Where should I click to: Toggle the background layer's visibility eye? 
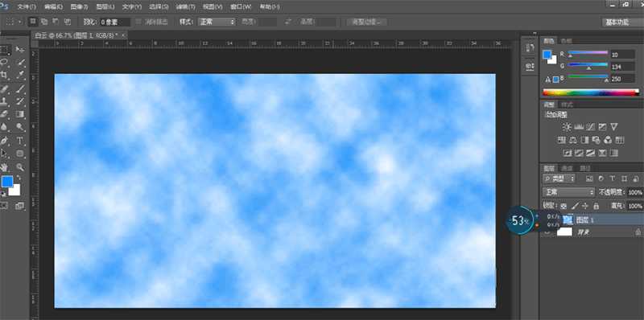547,232
